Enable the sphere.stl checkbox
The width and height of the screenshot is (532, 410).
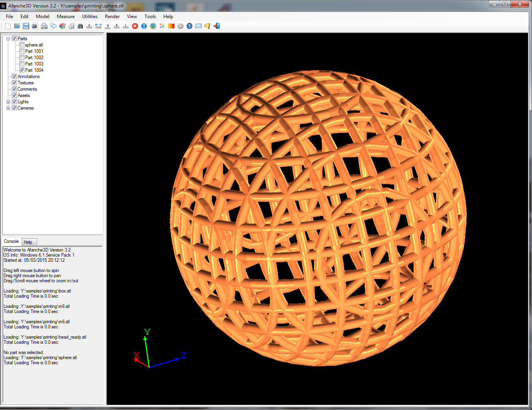[22, 45]
